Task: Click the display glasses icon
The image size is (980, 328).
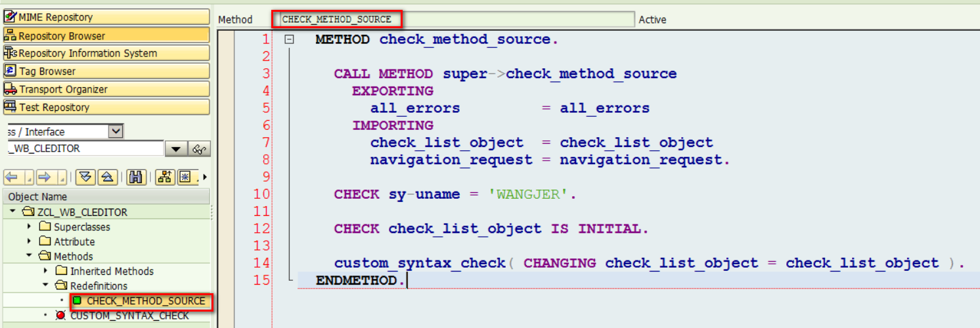Action: tap(199, 149)
